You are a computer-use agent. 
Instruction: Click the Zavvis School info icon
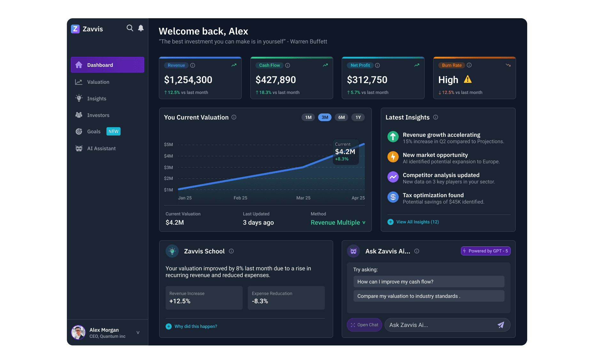[x=231, y=251]
